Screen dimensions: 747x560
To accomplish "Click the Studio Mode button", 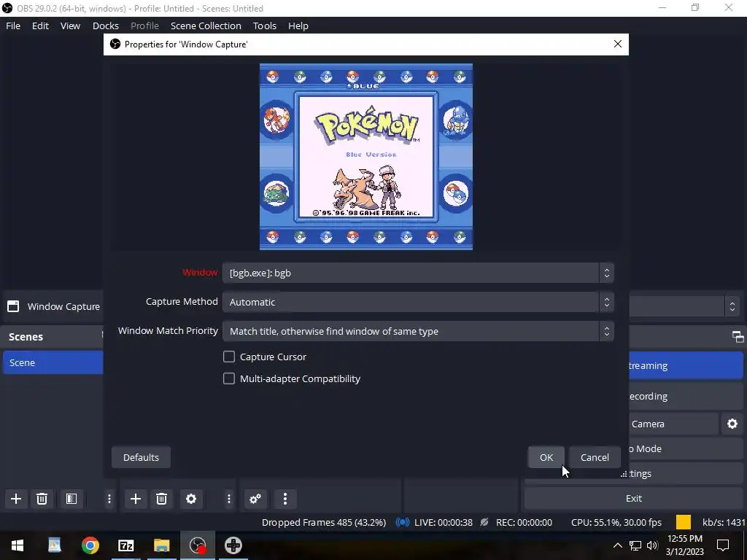I will pos(686,448).
